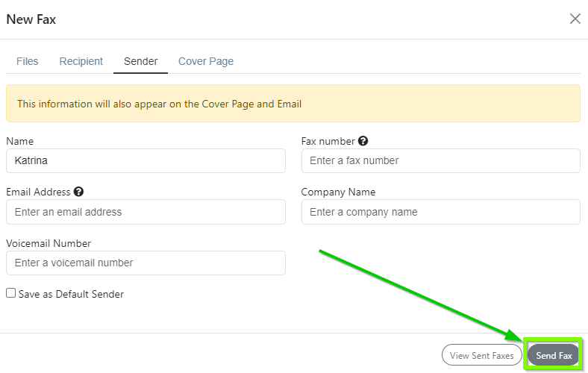Viewport: 588px width, 373px height.
Task: Switch to the Files tab
Action: pos(28,61)
